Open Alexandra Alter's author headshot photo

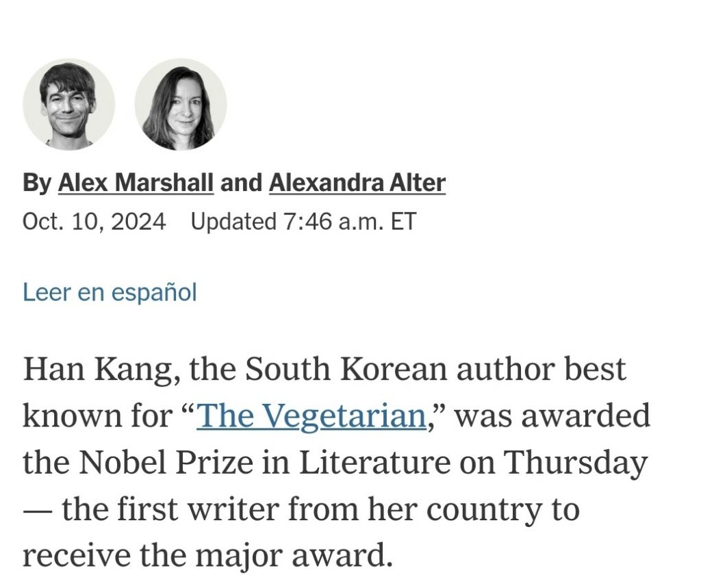181,104
